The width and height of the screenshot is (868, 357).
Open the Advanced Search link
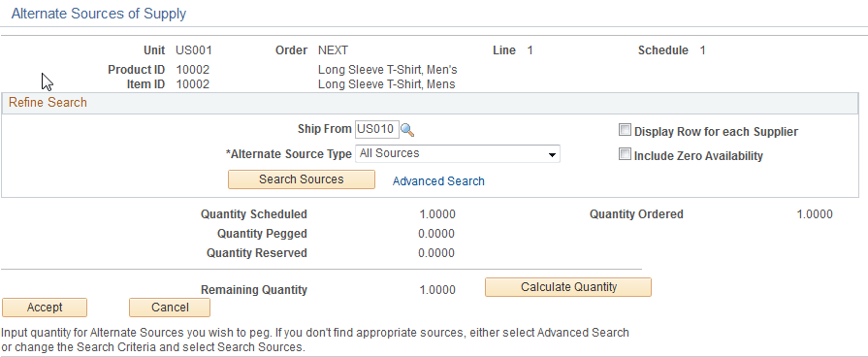(438, 181)
